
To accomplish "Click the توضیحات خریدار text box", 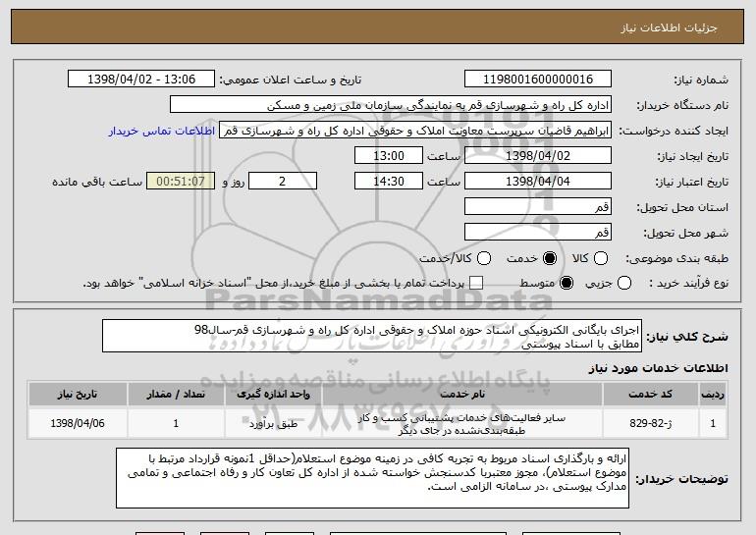I will [372, 478].
